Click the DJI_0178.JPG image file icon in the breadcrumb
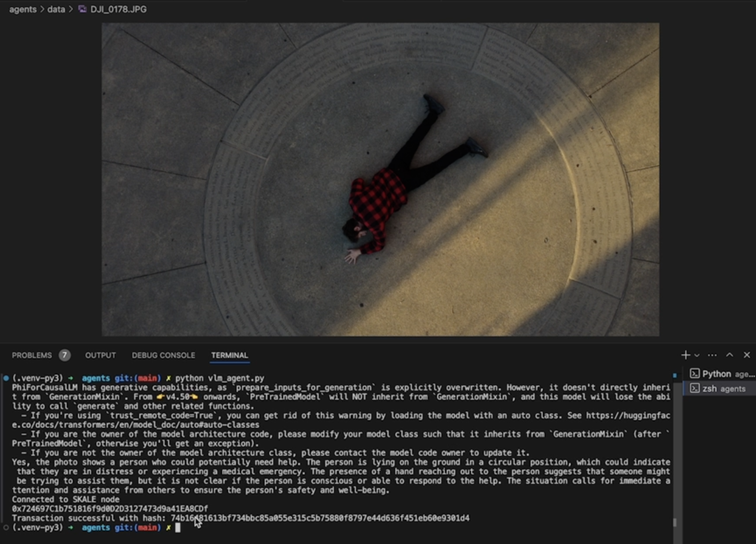The image size is (756, 544). tap(82, 9)
